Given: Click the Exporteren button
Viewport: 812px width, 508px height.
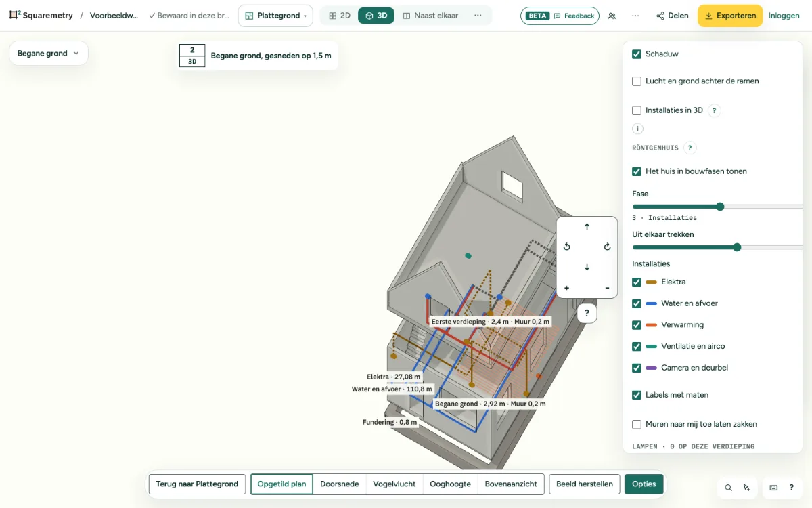Looking at the screenshot, I should 730,16.
